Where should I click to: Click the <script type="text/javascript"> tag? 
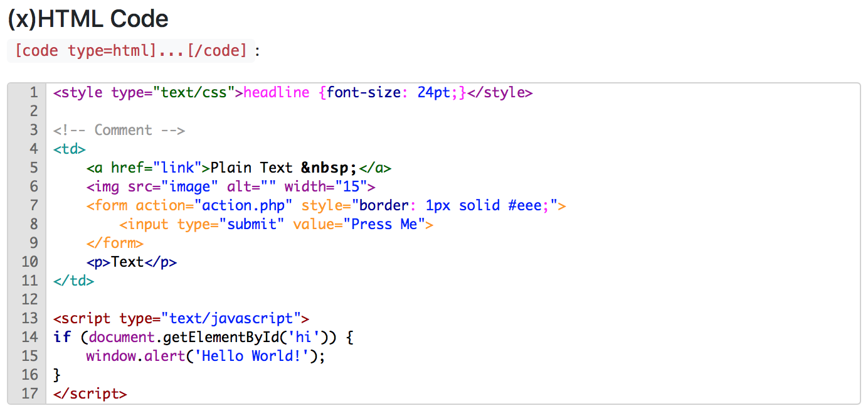(x=181, y=319)
